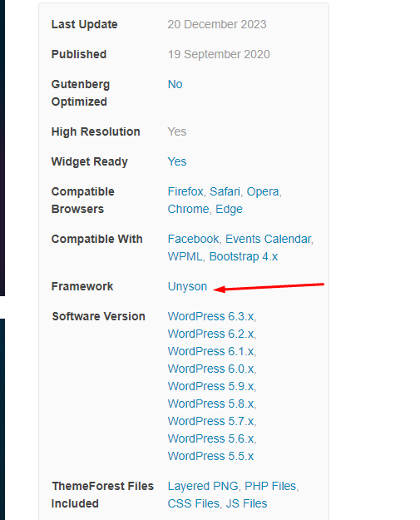420x520 pixels.
Task: Select the Bootstrap 4.x link
Action: coord(244,257)
